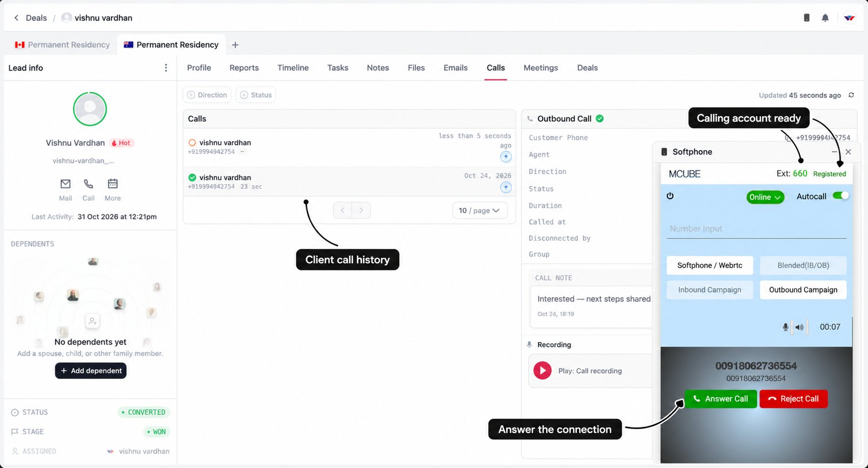Image resolution: width=868 pixels, height=468 pixels.
Task: Add a Direction filter
Action: [207, 95]
